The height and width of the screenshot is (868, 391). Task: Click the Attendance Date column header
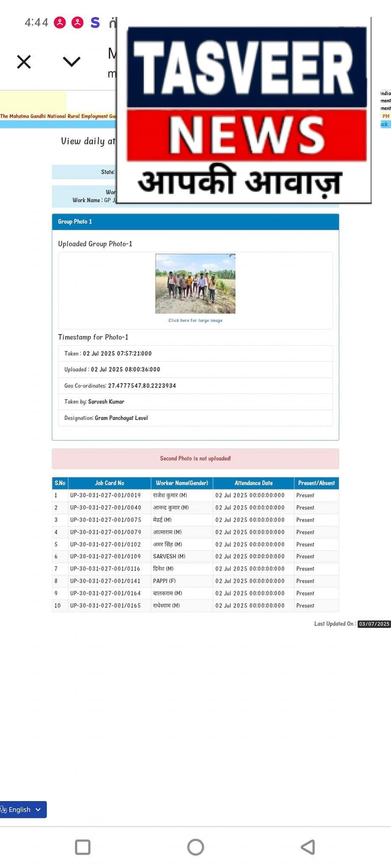tap(254, 483)
